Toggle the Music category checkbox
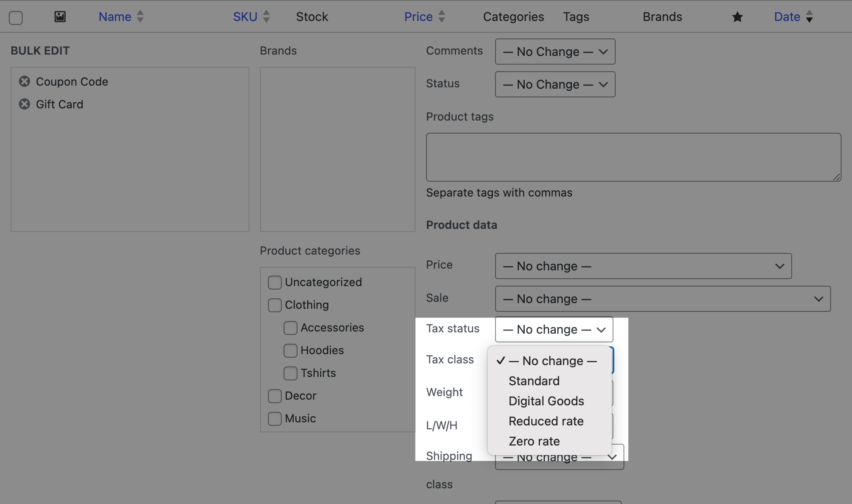This screenshot has height=504, width=852. click(x=274, y=419)
